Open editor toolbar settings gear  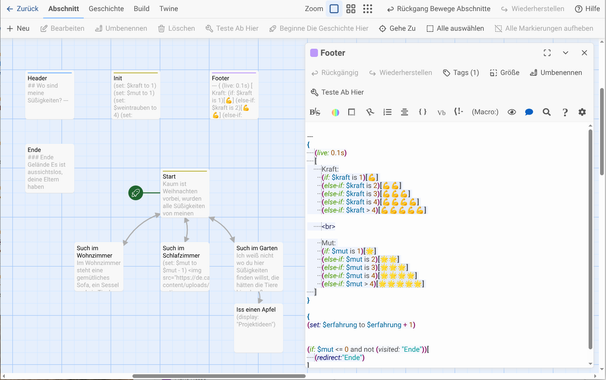click(582, 112)
